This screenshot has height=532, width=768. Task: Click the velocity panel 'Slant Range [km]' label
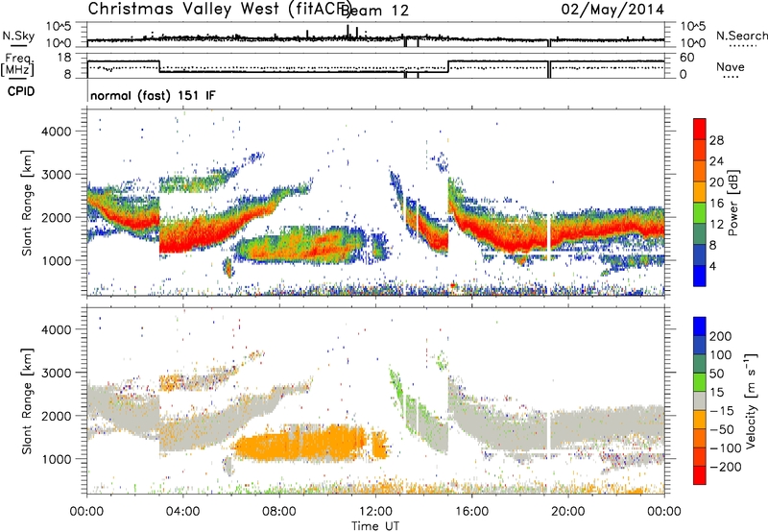pyautogui.click(x=27, y=401)
